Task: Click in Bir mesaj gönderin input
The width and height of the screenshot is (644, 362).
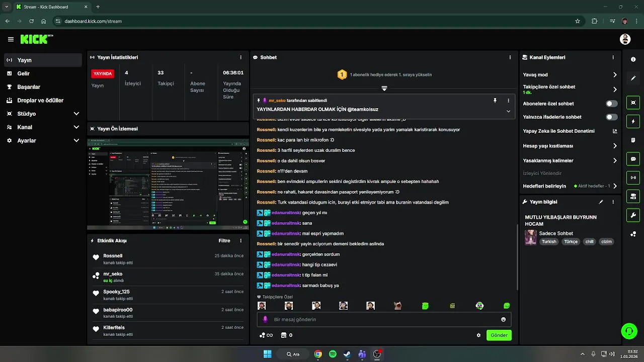Action: pyautogui.click(x=384, y=319)
